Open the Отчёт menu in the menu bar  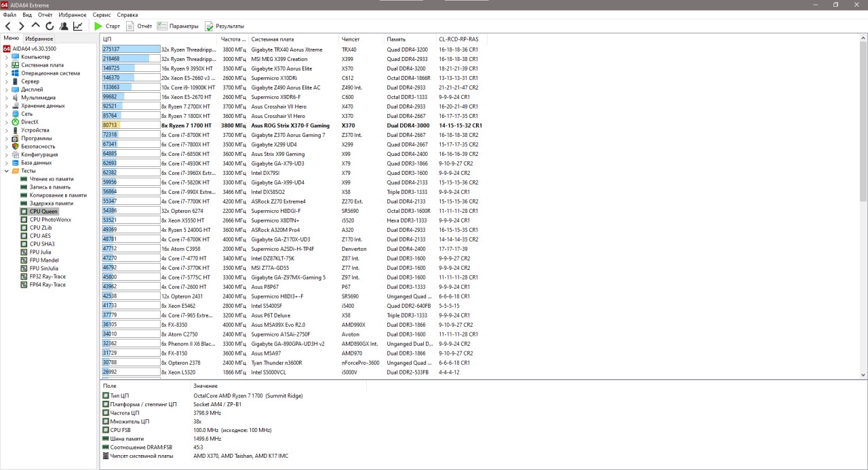tap(45, 14)
